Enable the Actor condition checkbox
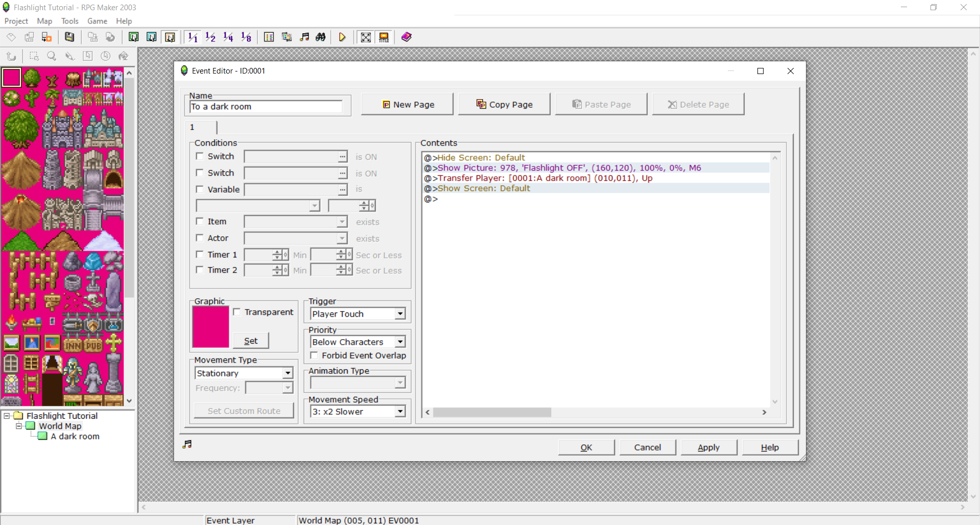This screenshot has width=980, height=525. (x=200, y=237)
